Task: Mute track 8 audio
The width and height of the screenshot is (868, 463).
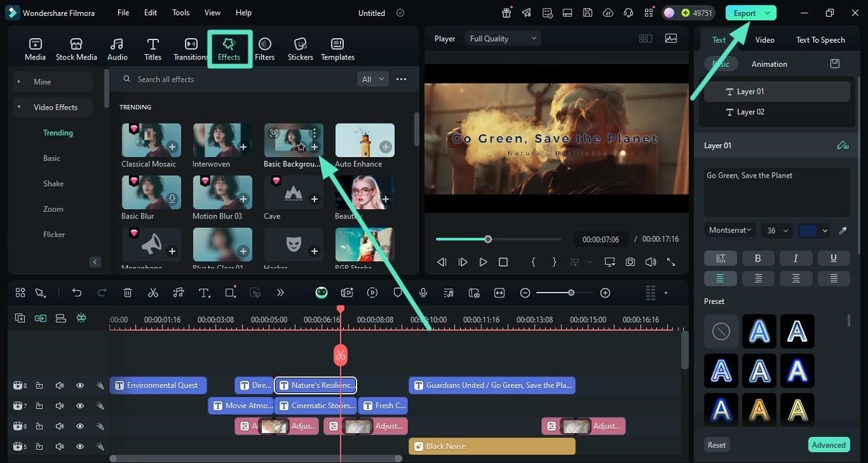Action: [x=59, y=385]
